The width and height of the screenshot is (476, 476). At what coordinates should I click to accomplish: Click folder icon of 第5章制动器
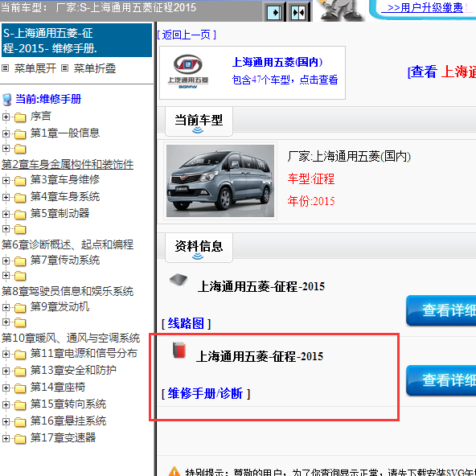coord(20,215)
